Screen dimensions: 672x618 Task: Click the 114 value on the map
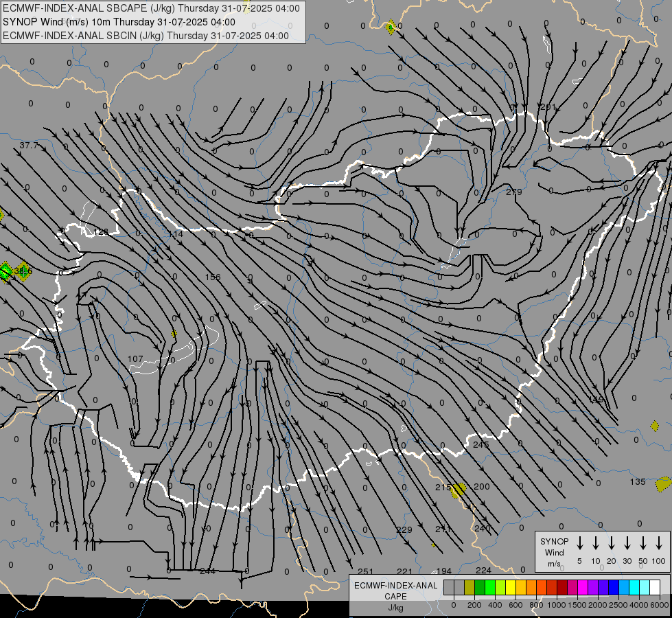coord(175,234)
